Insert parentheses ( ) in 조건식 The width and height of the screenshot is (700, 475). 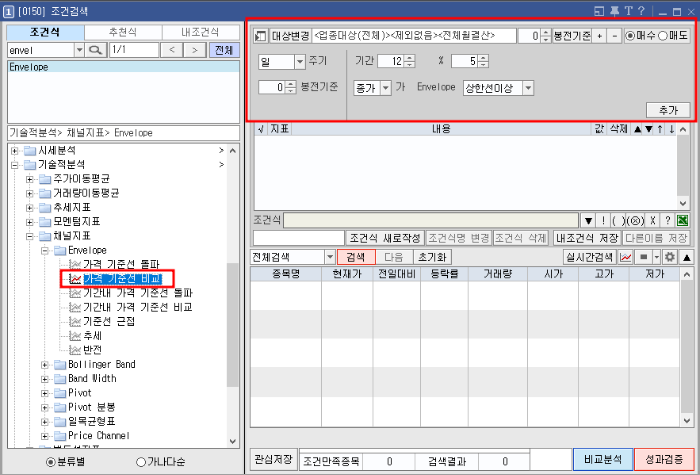coord(618,221)
